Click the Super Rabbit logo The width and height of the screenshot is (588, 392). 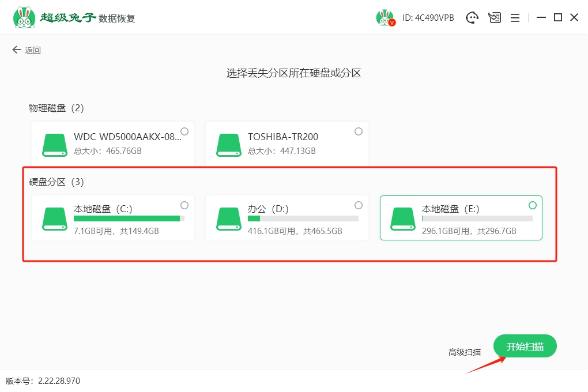(23, 17)
